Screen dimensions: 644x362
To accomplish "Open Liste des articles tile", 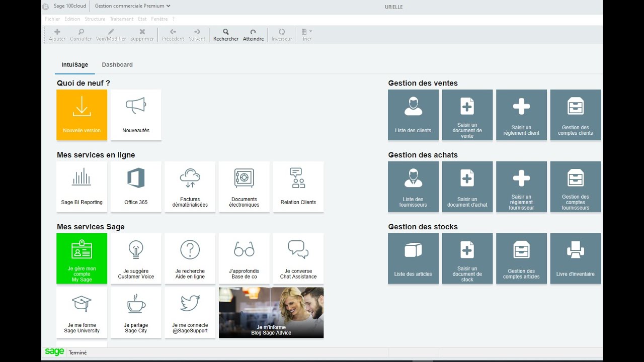I will tap(413, 258).
